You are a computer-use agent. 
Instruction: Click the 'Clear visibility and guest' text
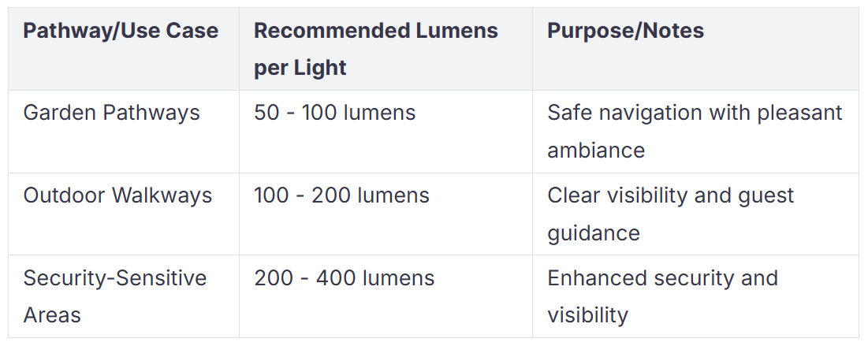(x=670, y=195)
